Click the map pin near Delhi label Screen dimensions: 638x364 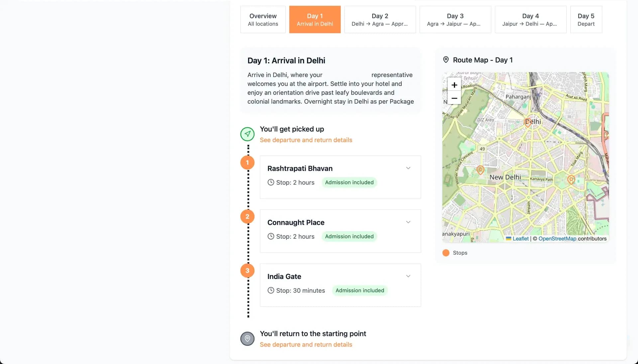[527, 122]
